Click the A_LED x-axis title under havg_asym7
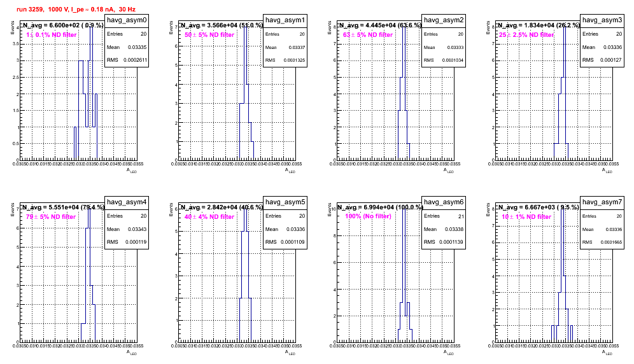The width and height of the screenshot is (634, 364). point(607,353)
